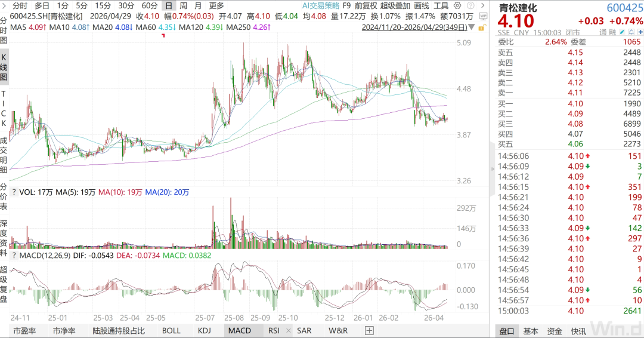Click the VOL indicator help question mark
The image size is (644, 338).
tap(14, 192)
